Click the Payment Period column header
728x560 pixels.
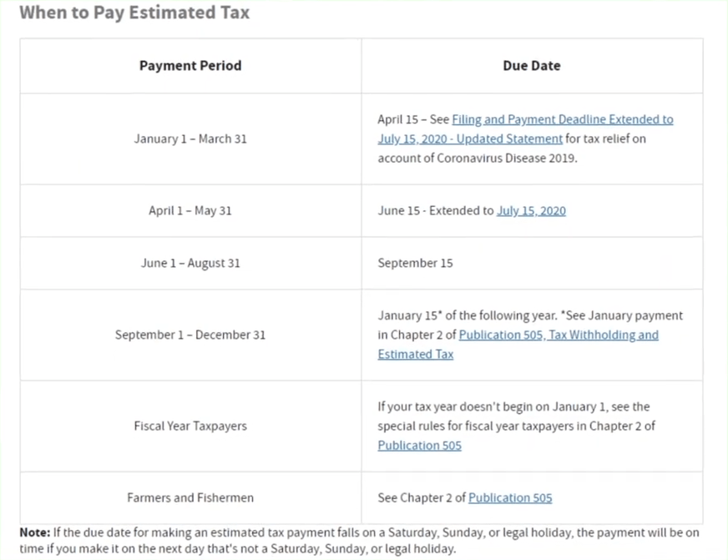[190, 65]
